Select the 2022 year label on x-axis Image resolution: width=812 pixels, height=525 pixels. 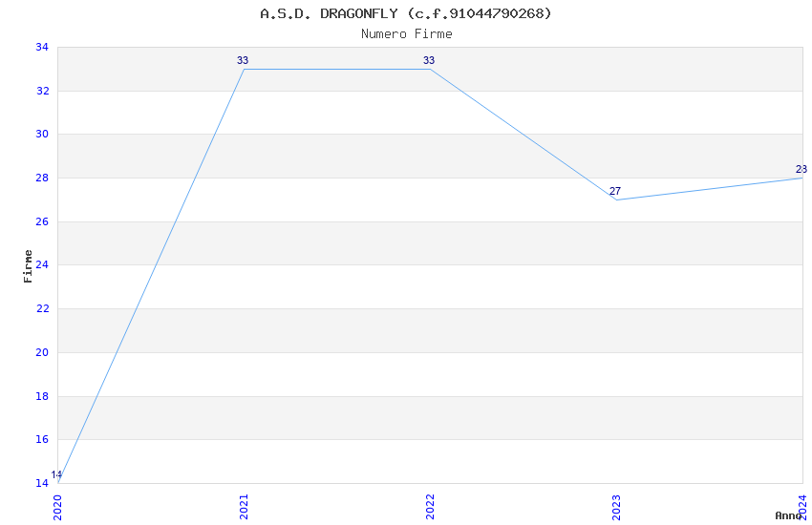pyautogui.click(x=430, y=507)
